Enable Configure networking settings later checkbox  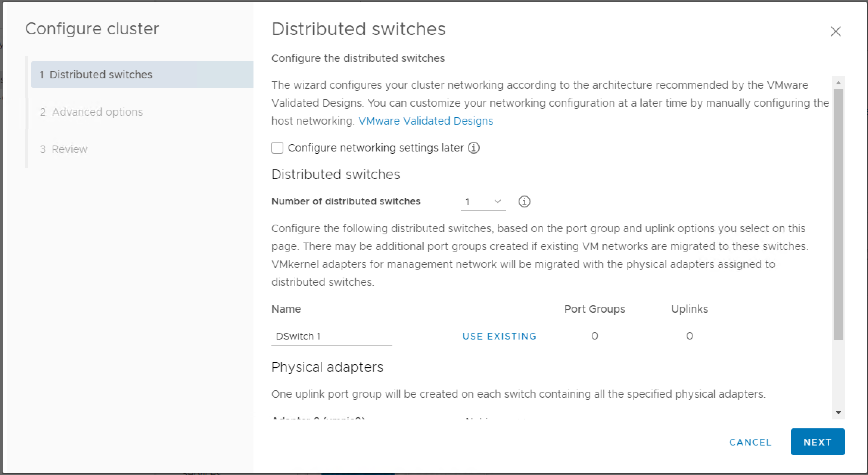(277, 148)
